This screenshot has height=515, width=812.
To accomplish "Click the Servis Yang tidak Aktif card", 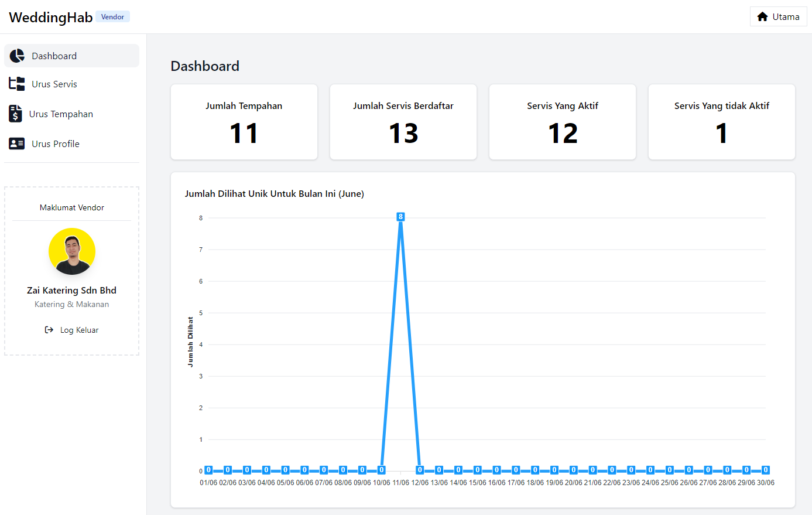I will click(x=722, y=122).
